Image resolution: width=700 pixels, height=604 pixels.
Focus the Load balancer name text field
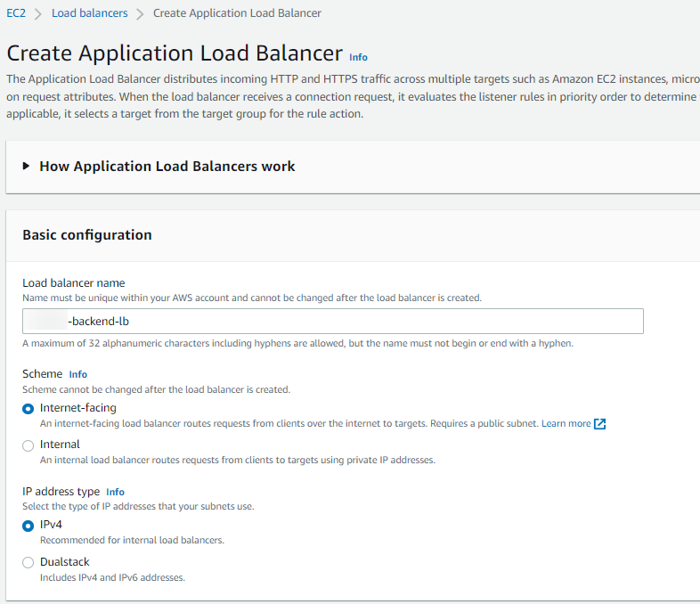coord(332,322)
